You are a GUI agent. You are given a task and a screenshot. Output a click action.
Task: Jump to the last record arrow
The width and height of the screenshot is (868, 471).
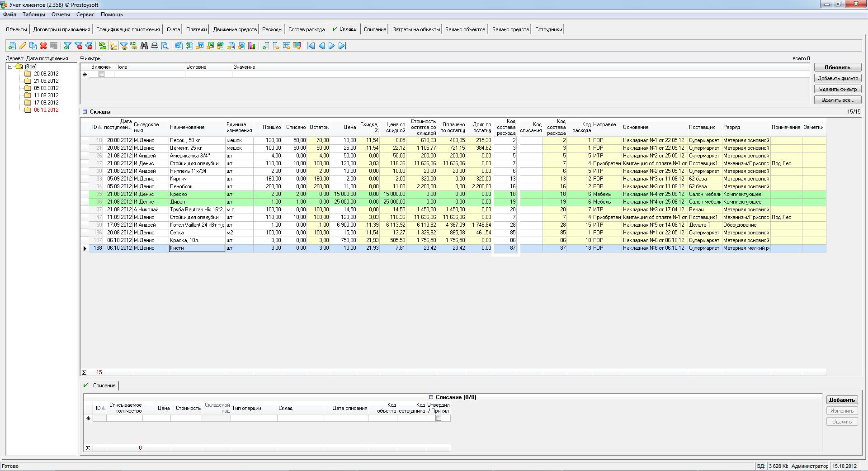click(x=342, y=46)
